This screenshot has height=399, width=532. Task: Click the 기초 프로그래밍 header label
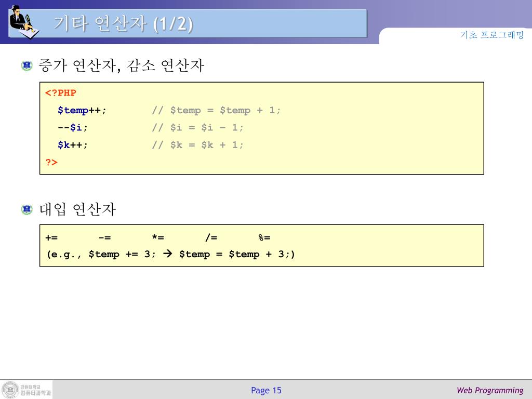tap(492, 35)
